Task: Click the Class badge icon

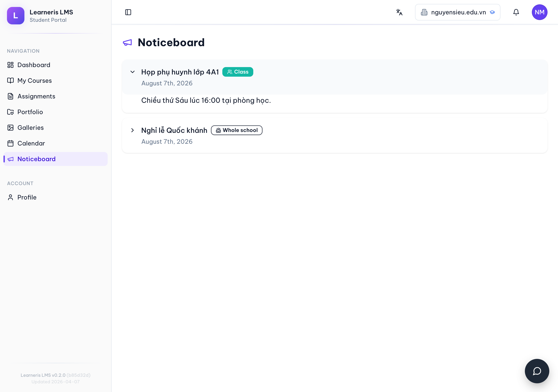Action: coord(230,72)
